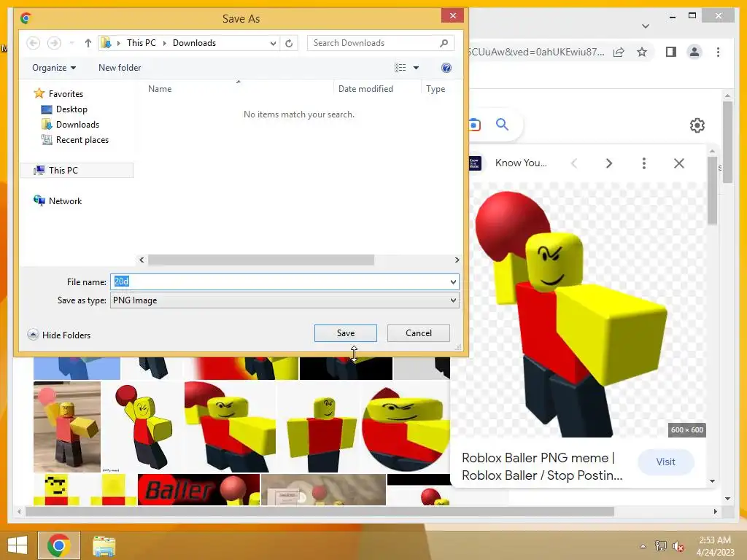Viewport: 747px width, 560px height.
Task: Open the Save as type combo box
Action: coord(285,300)
